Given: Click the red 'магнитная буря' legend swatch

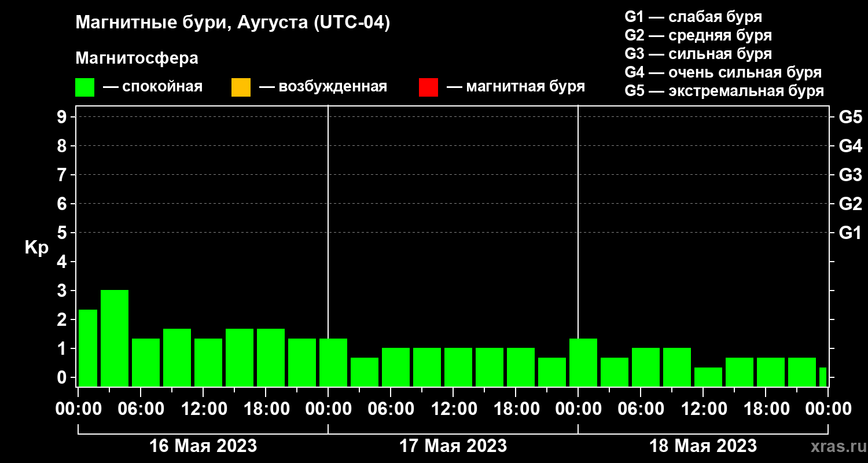Looking at the screenshot, I should pyautogui.click(x=428, y=87).
